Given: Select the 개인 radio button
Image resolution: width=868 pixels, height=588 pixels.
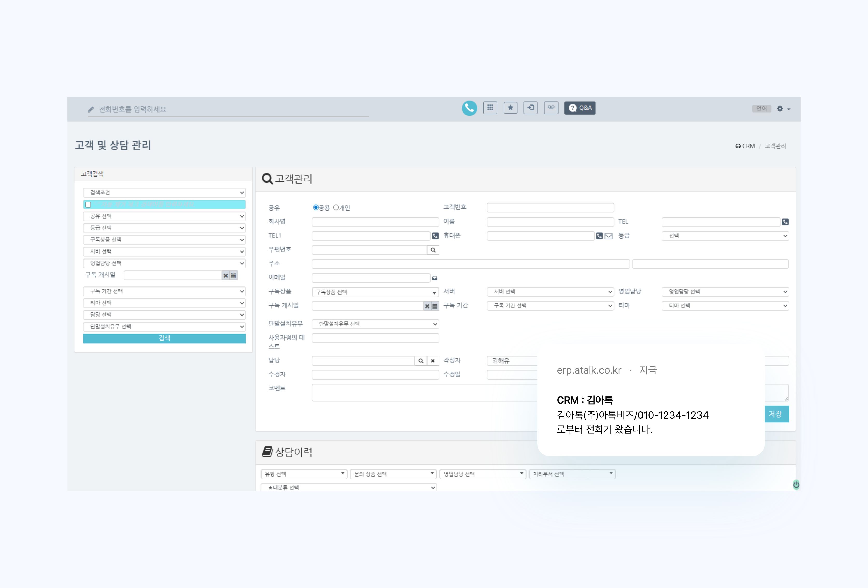Looking at the screenshot, I should pyautogui.click(x=336, y=207).
